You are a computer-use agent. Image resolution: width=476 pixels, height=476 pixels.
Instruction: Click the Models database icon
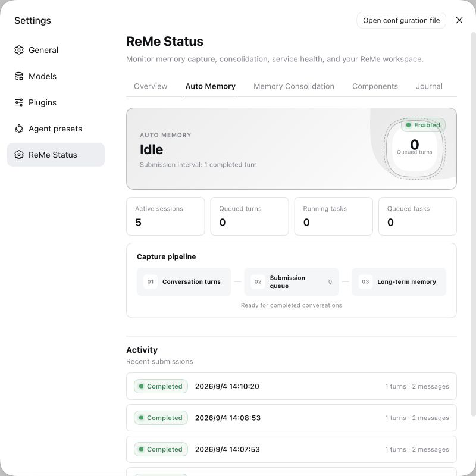pos(19,76)
